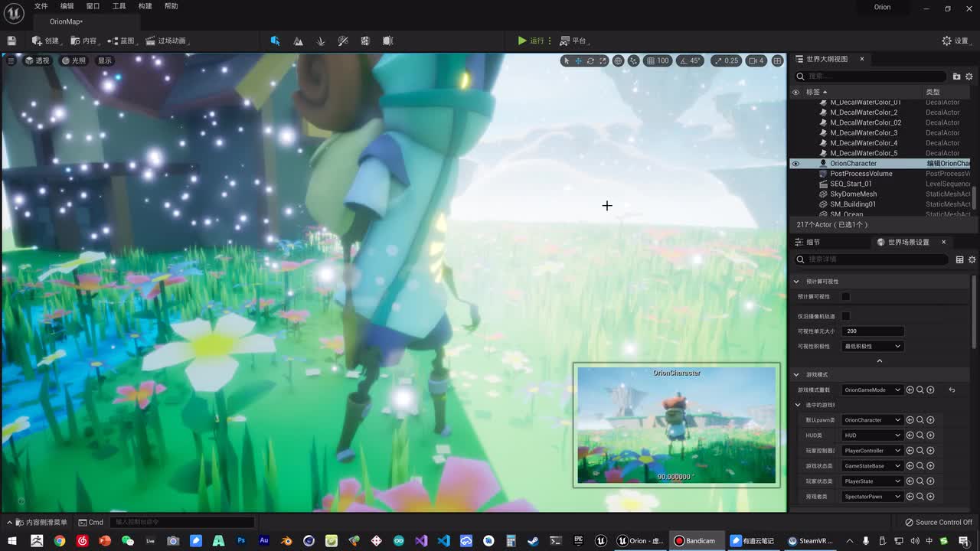Open the 编辑 (Edit) menu

point(67,6)
